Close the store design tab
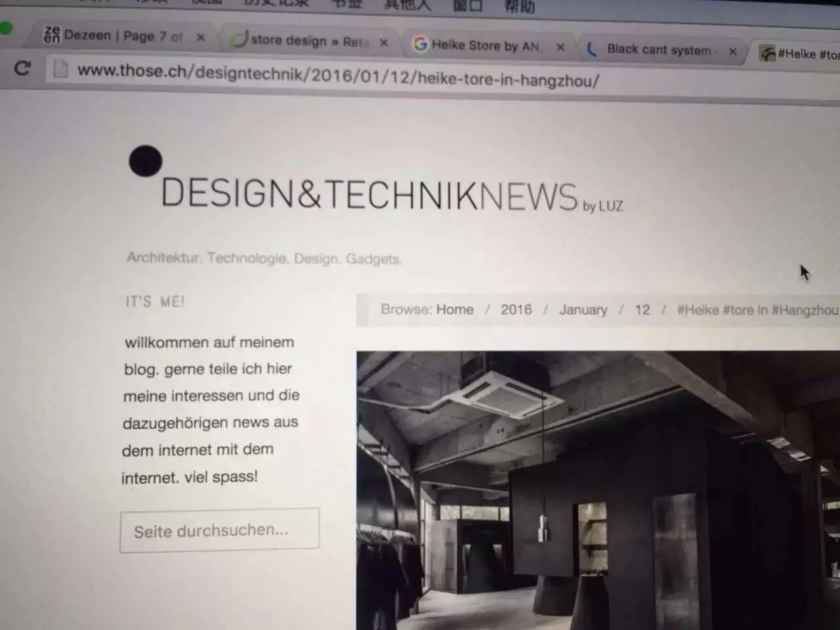Image resolution: width=840 pixels, height=630 pixels. pyautogui.click(x=384, y=43)
